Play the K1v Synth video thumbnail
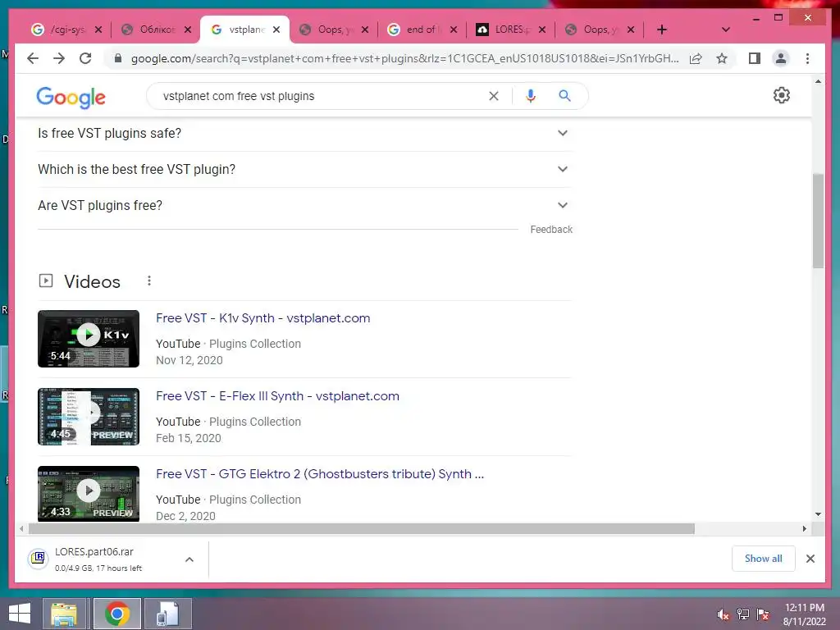 (x=89, y=339)
